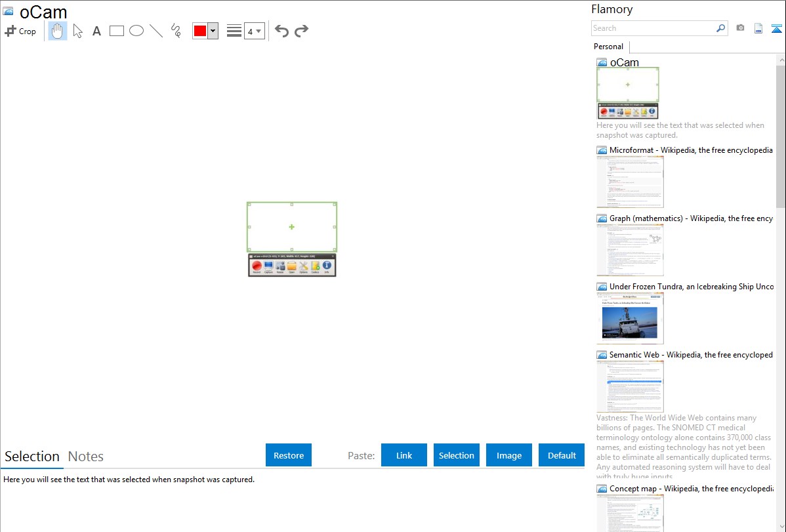Click the Semantic Web entry icon
The width and height of the screenshot is (786, 532).
coord(602,354)
